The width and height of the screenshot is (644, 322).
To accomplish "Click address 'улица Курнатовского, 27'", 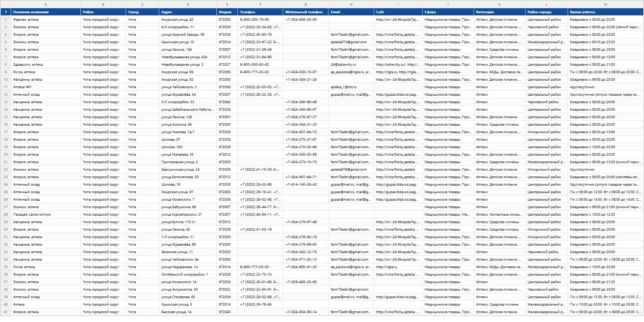I will [188, 215].
